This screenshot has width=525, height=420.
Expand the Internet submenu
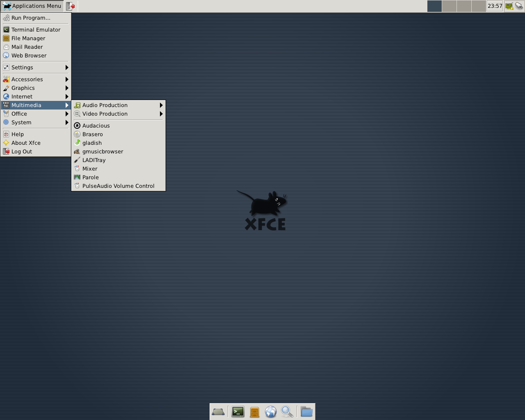click(36, 96)
